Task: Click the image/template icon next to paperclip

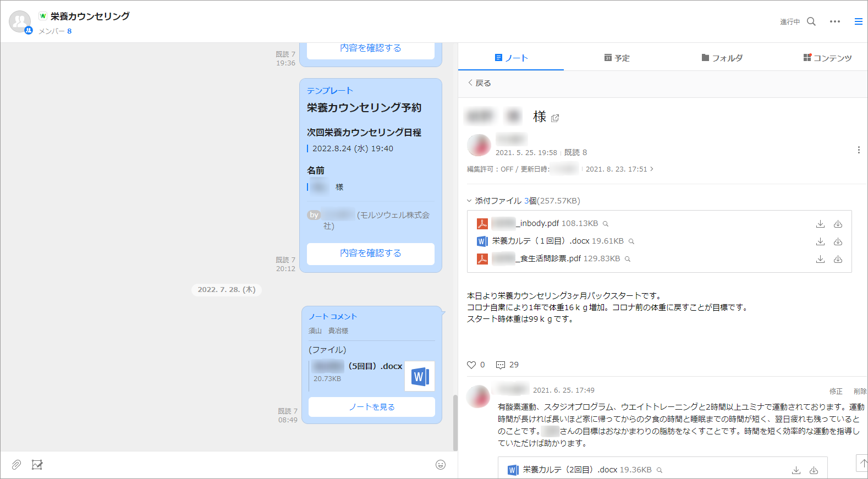Action: coord(37,465)
